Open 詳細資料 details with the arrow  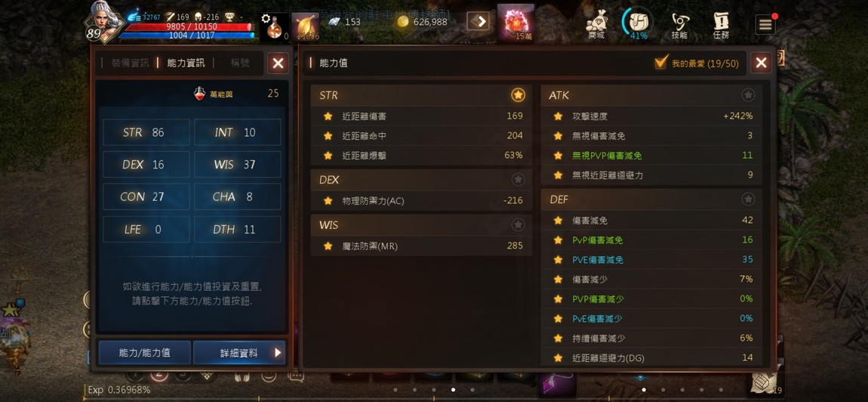pyautogui.click(x=239, y=353)
